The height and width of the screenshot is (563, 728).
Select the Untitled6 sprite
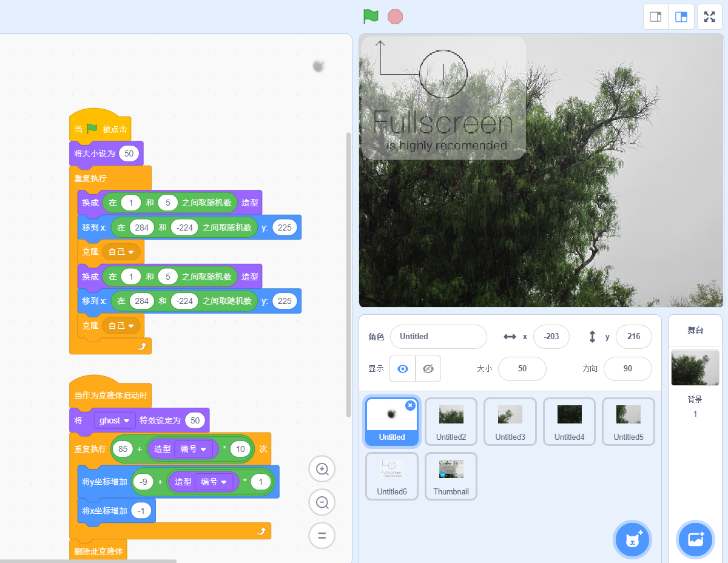(x=392, y=476)
